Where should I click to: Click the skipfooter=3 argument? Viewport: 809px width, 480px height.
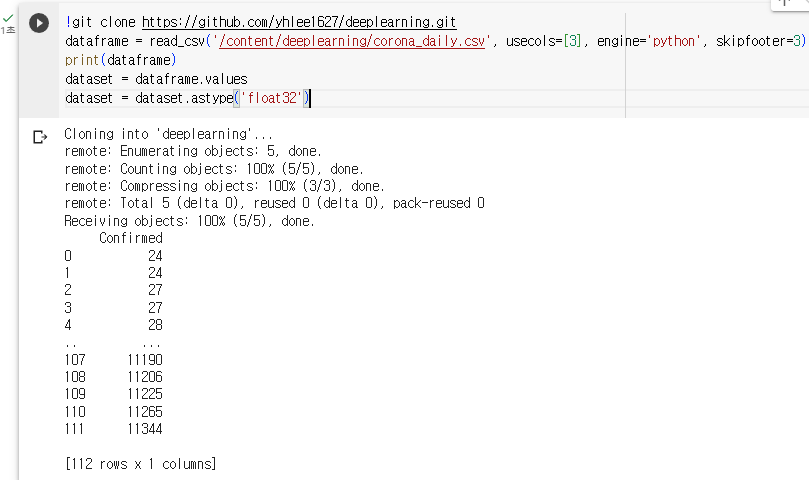(x=757, y=41)
